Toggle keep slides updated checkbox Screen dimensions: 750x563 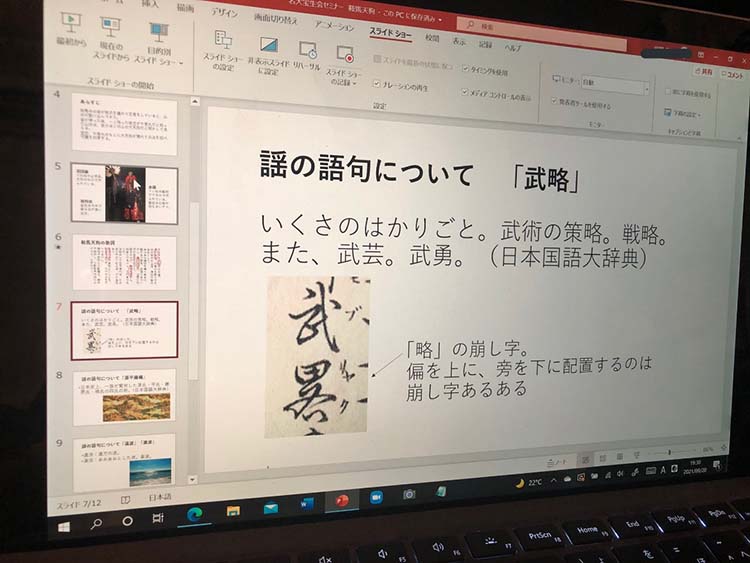377,59
